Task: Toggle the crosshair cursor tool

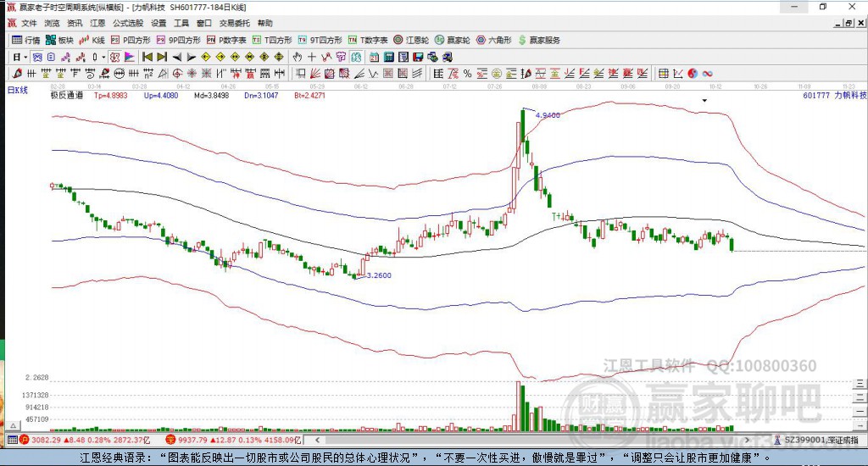Action: (312, 57)
